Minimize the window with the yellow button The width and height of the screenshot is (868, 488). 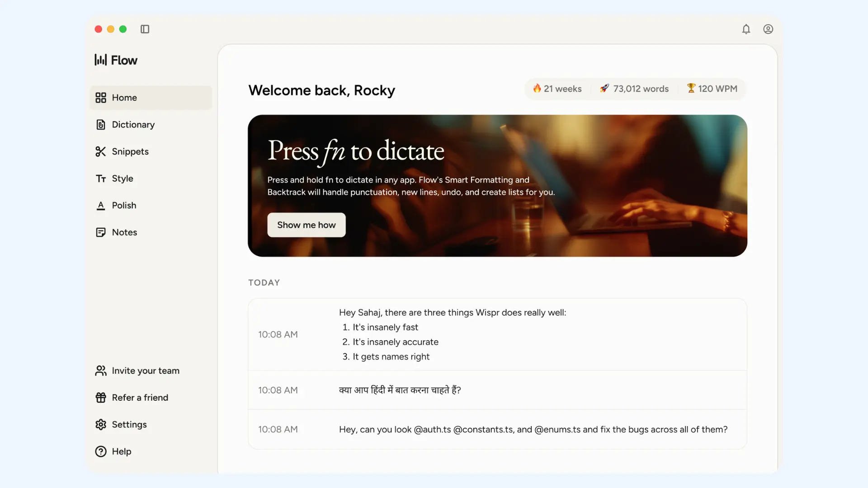coord(110,29)
